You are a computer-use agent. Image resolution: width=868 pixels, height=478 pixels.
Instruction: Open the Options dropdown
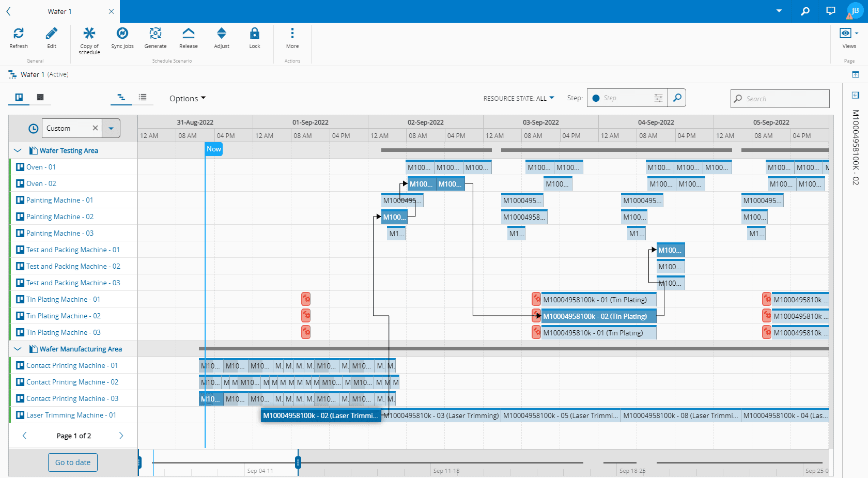coord(187,98)
